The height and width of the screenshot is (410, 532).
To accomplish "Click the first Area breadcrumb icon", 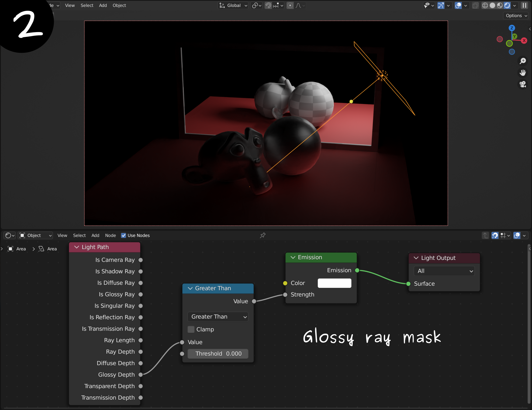I will pyautogui.click(x=10, y=249).
